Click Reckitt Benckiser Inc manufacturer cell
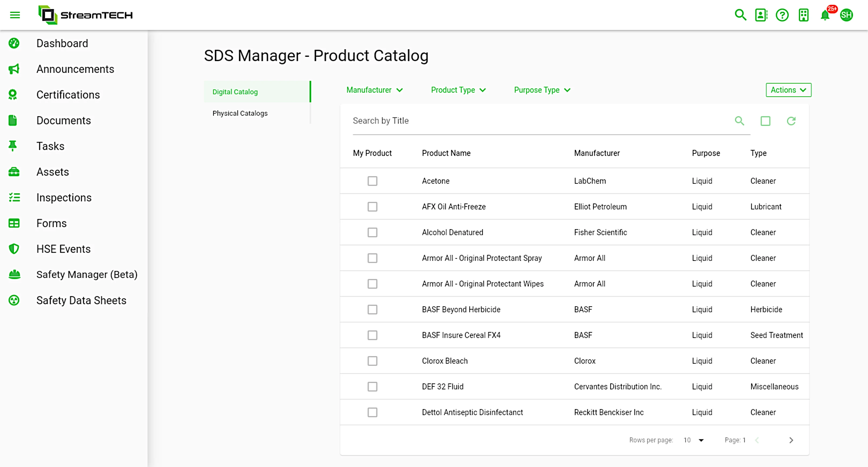The image size is (868, 467). click(609, 412)
